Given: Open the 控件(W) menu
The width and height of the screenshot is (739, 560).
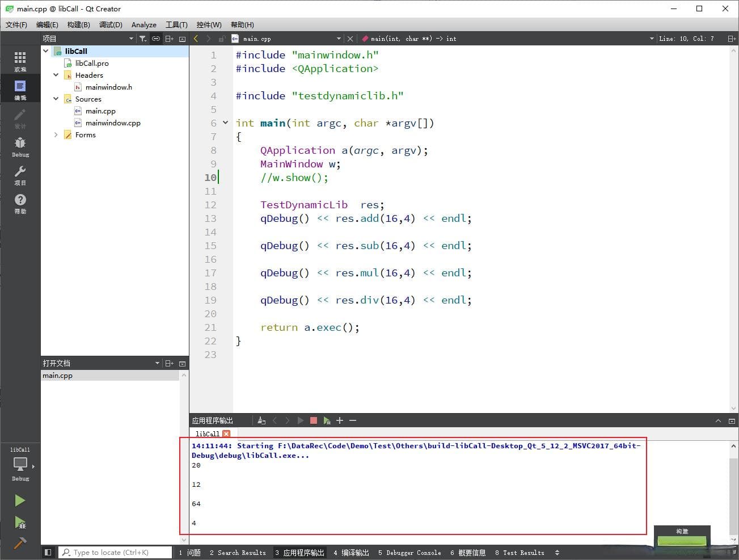Looking at the screenshot, I should coord(209,24).
